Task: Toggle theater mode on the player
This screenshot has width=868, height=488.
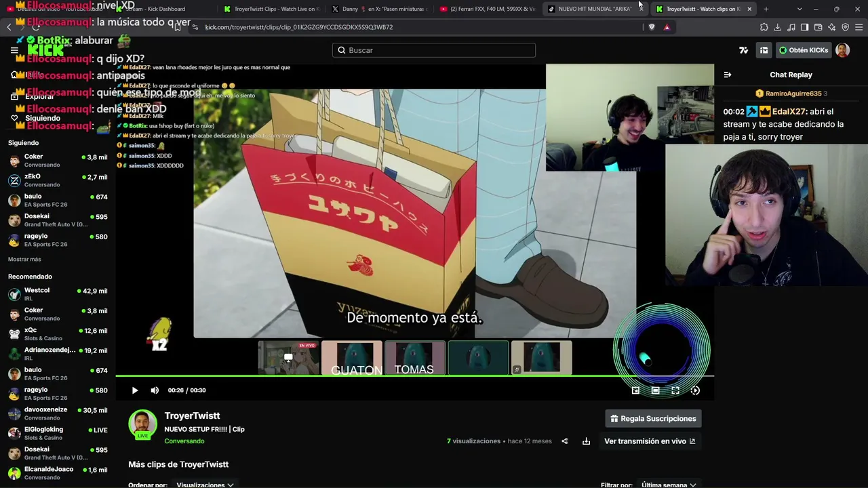Action: pos(655,390)
